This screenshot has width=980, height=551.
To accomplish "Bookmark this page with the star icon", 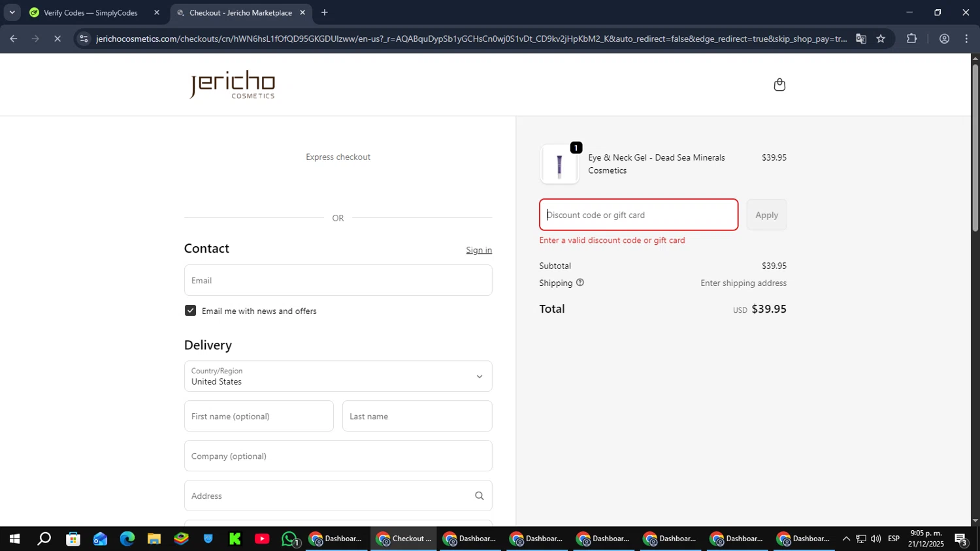I will pyautogui.click(x=881, y=39).
